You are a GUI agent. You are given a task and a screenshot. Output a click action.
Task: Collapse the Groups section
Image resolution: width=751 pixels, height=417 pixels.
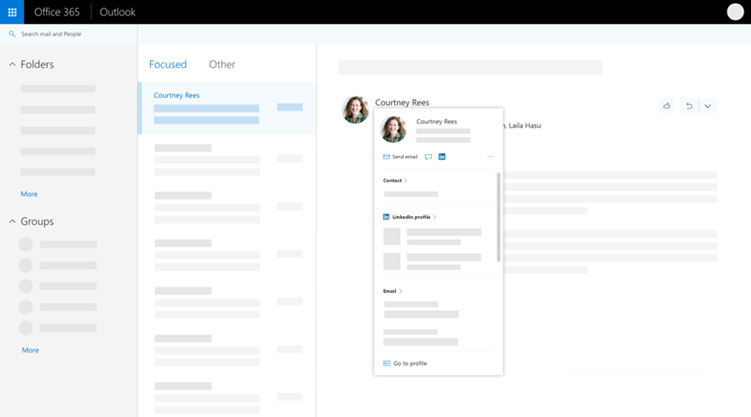[13, 222]
